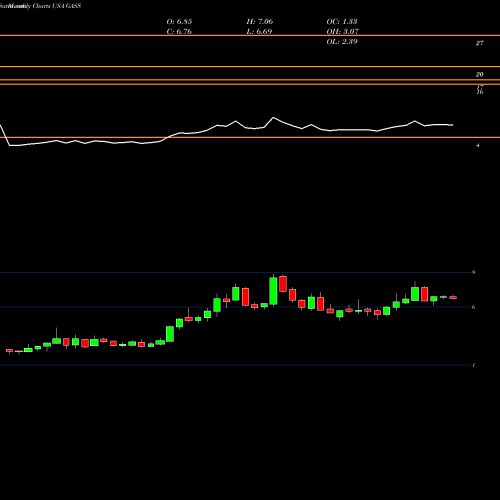Click the '9' price level label

tap(473, 272)
